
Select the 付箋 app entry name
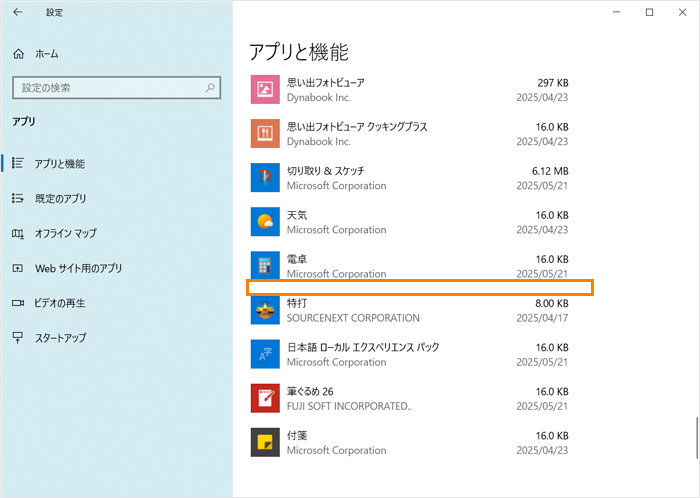point(297,436)
